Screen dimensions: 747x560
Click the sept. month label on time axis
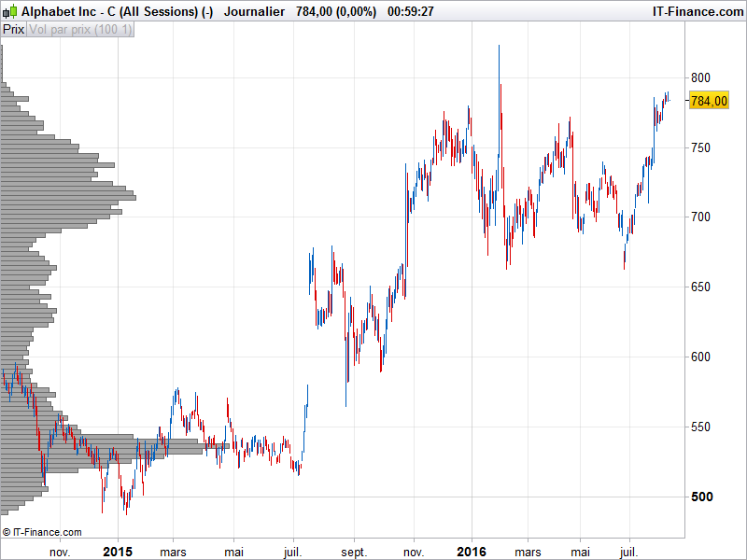[354, 553]
